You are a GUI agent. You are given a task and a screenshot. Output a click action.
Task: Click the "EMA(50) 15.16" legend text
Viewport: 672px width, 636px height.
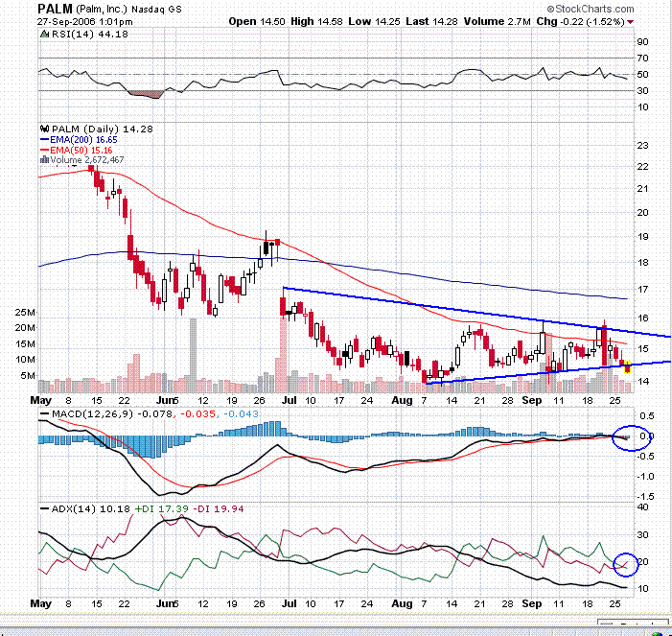tap(81, 150)
